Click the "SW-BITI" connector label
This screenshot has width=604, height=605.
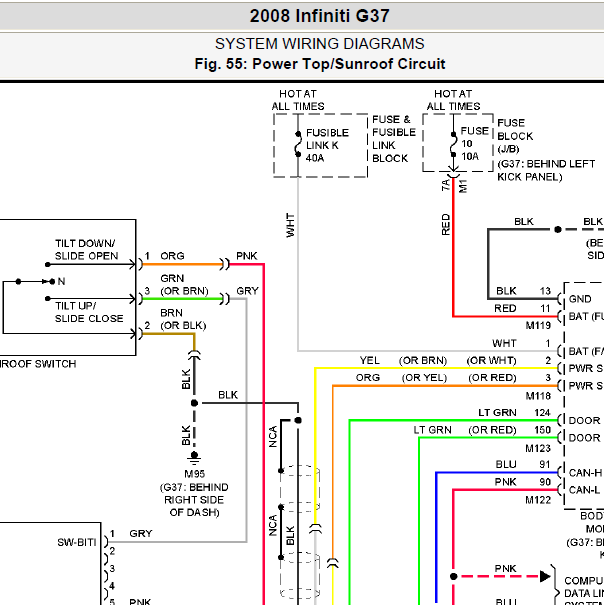click(x=76, y=542)
